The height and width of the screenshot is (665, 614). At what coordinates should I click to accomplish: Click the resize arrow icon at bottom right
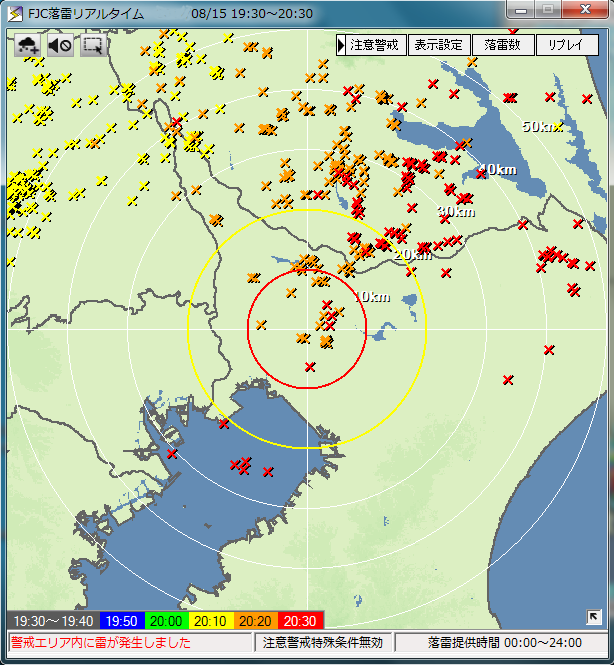point(593,617)
